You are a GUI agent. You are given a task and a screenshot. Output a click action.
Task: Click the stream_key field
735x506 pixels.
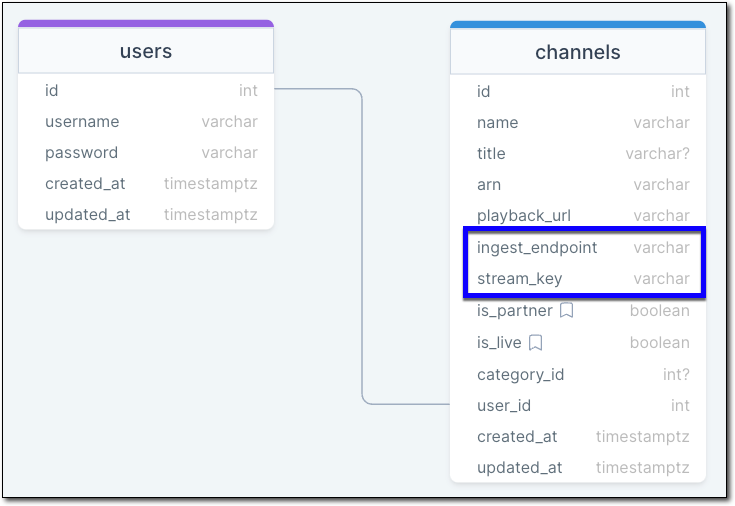pos(578,279)
